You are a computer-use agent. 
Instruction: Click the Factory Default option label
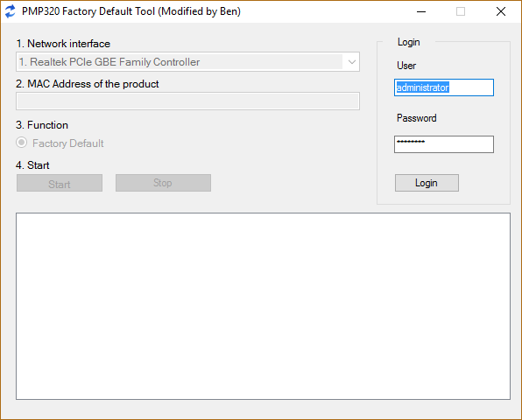(x=68, y=143)
